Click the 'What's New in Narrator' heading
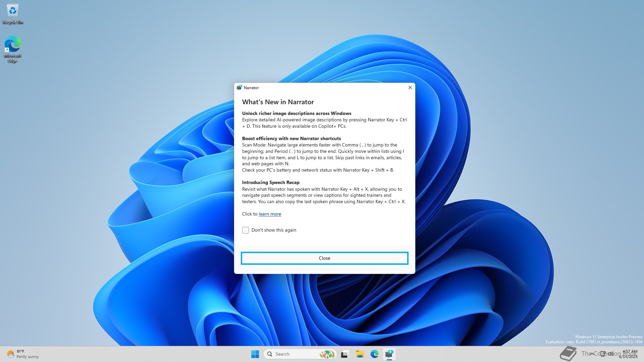644x362 pixels. coord(278,102)
